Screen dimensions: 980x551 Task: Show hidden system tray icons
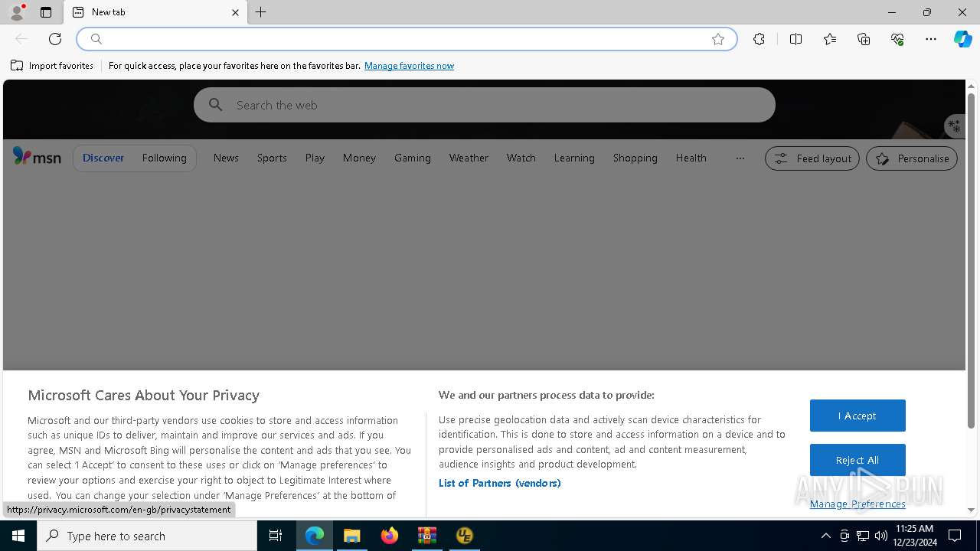[x=825, y=536]
